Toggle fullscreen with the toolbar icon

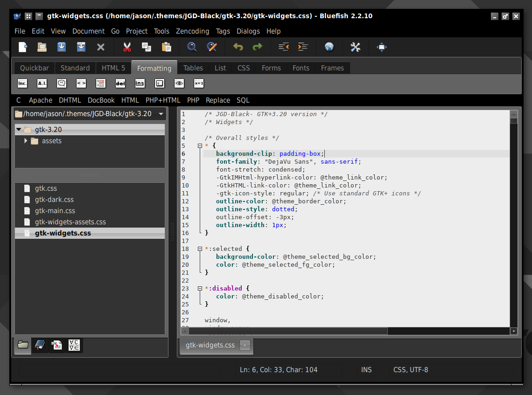pyautogui.click(x=381, y=47)
